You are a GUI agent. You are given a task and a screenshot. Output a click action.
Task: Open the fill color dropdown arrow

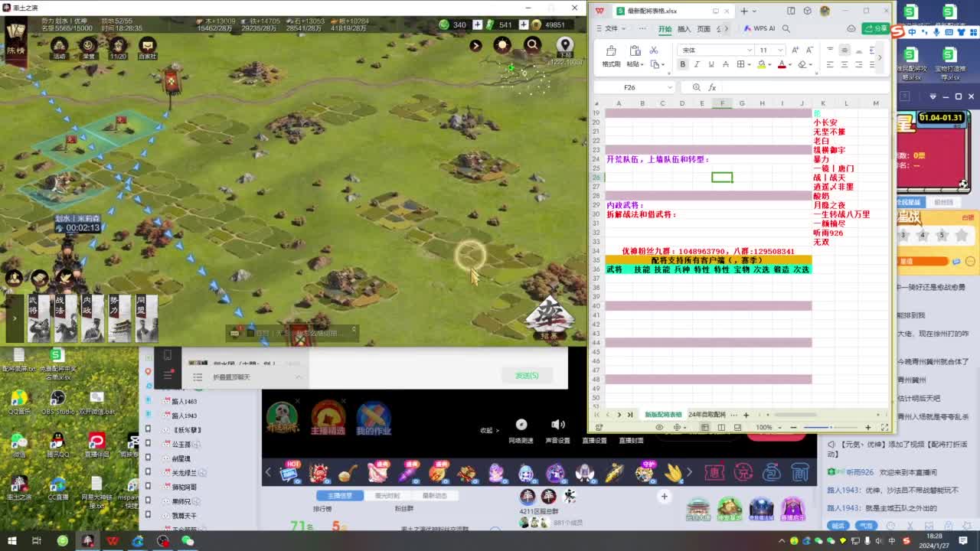coord(770,65)
